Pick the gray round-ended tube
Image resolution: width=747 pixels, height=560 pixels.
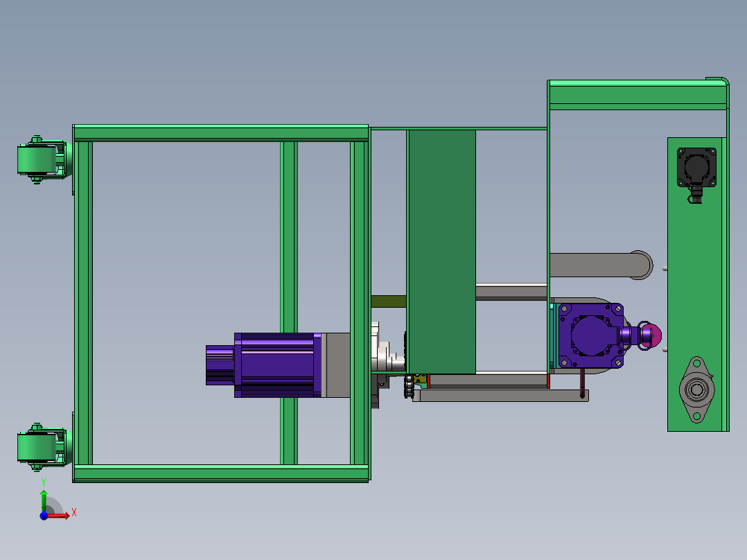(x=601, y=265)
